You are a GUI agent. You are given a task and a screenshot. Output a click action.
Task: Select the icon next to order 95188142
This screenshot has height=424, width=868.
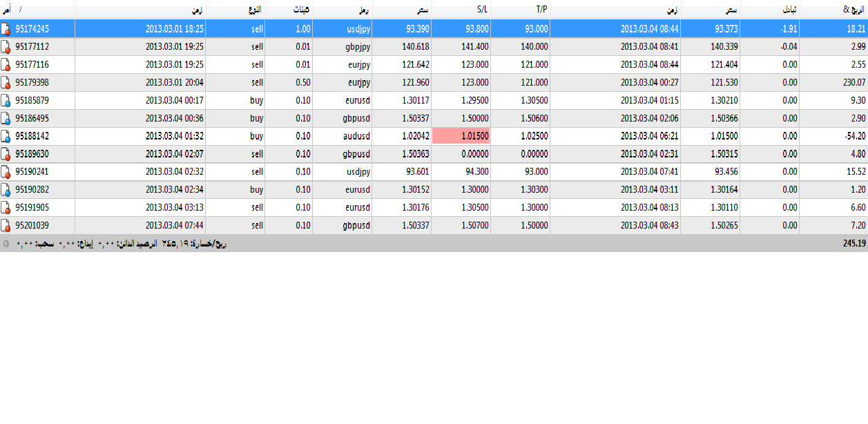6,137
